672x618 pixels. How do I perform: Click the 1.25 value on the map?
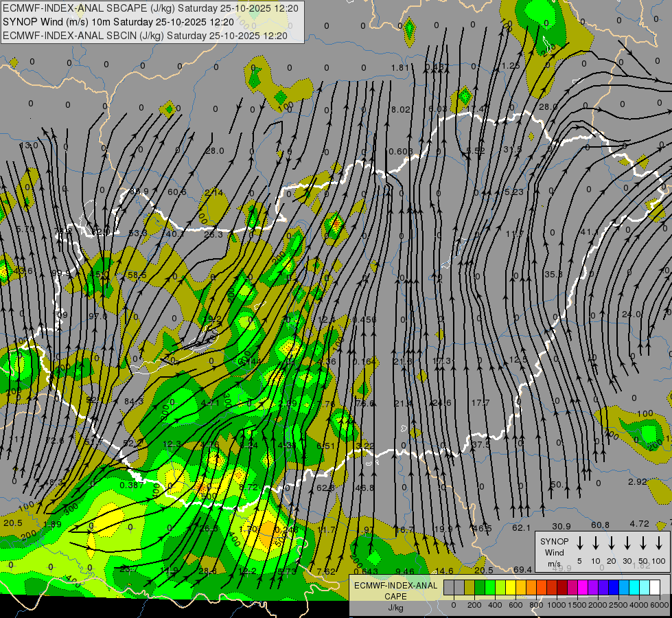click(511, 66)
